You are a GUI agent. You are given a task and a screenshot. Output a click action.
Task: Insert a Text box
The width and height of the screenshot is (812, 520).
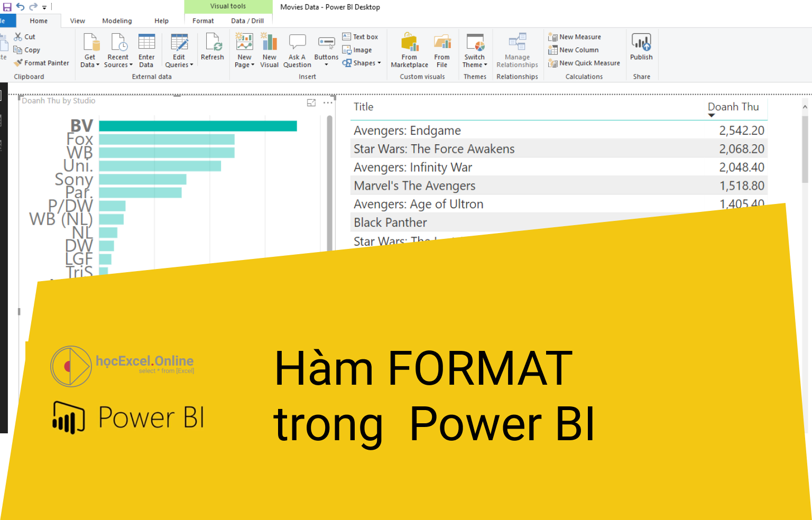click(x=361, y=36)
